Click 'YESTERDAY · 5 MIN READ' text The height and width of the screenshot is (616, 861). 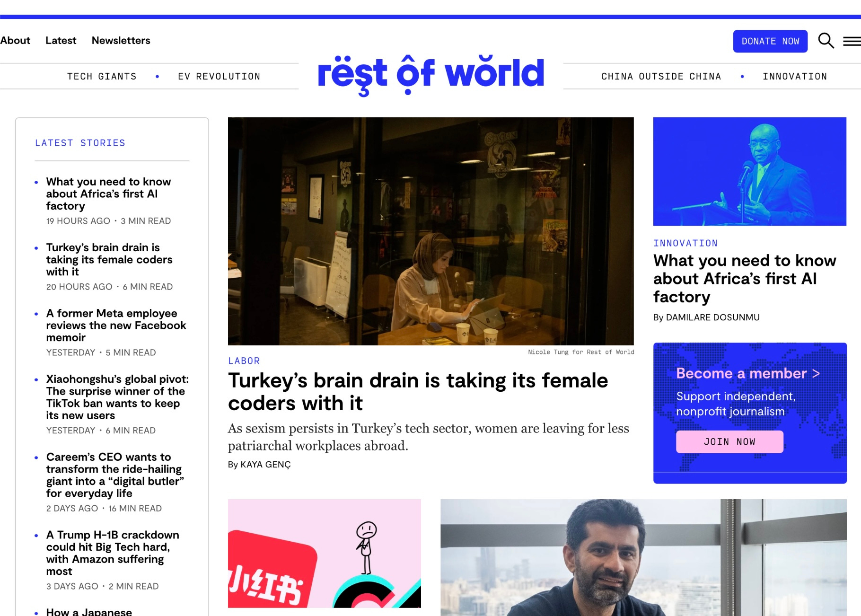click(101, 352)
